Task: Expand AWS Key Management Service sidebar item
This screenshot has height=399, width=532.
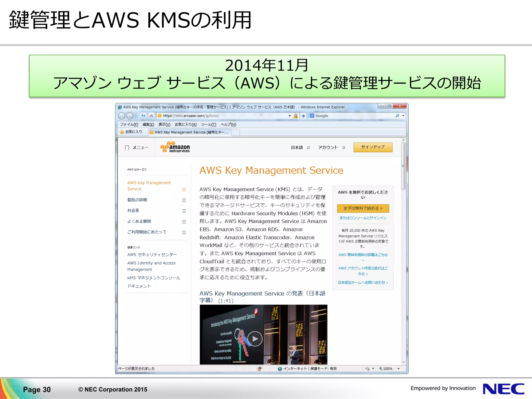Action: click(x=184, y=190)
